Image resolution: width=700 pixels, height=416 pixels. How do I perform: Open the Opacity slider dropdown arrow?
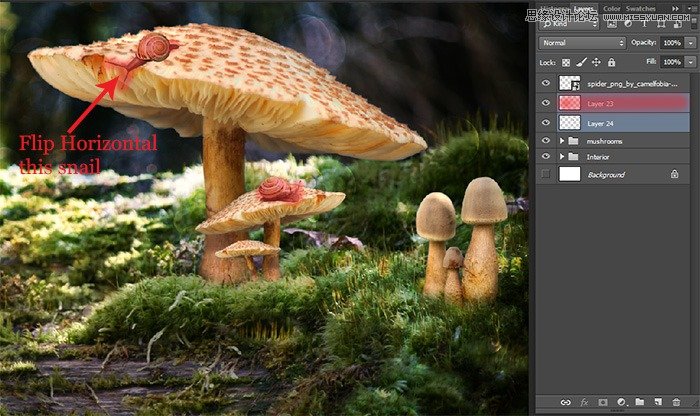point(691,43)
